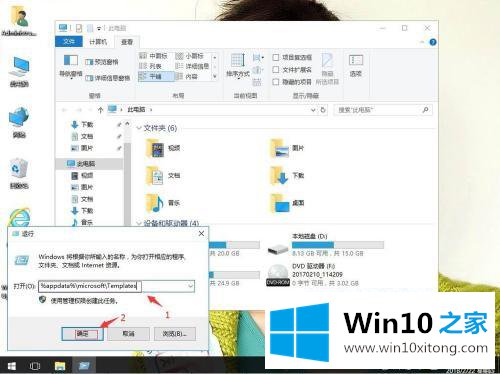
Task: Click Browse (浏览(B)...) in Run dialog
Action: point(175,334)
